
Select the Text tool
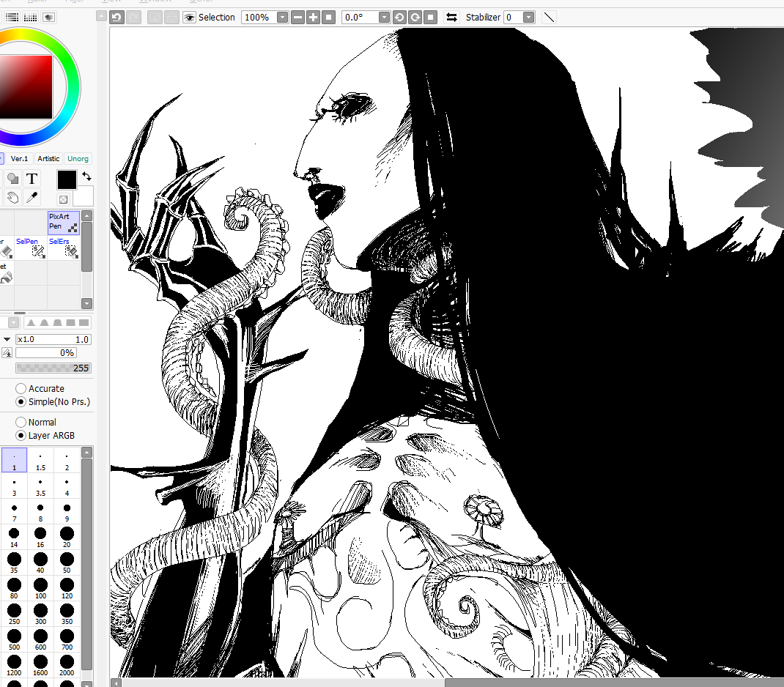pos(32,179)
